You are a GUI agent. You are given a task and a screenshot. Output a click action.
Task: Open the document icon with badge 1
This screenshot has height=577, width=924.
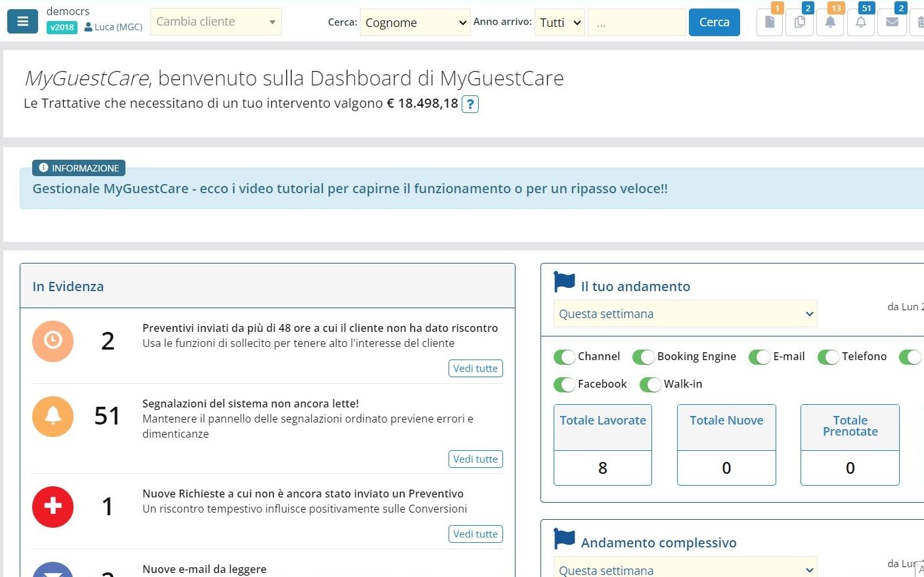[x=770, y=22]
